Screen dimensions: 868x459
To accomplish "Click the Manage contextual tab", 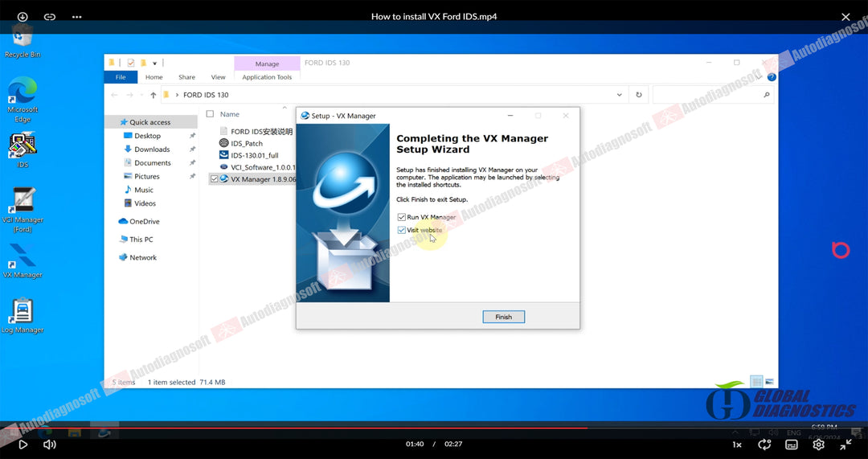I will click(x=267, y=64).
